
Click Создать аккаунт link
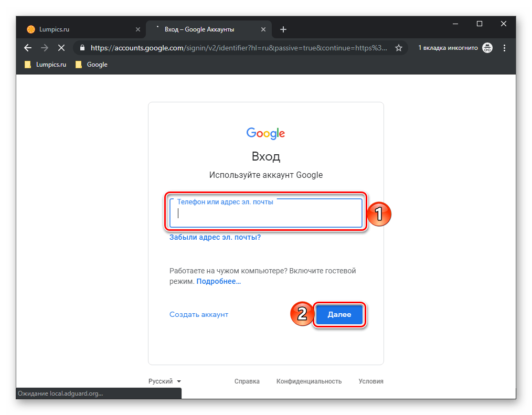199,315
